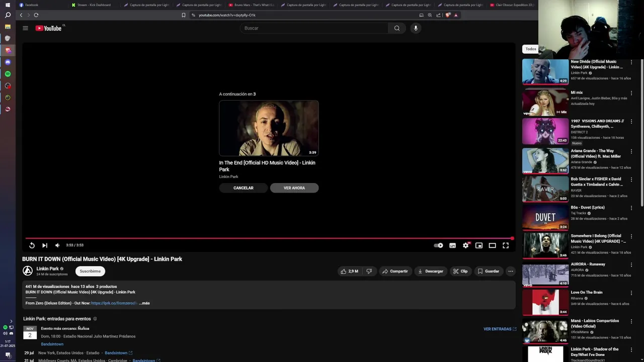Image resolution: width=644 pixels, height=362 pixels.
Task: Switch to Clair Obscur Expedition 33 tab
Action: pos(512,5)
